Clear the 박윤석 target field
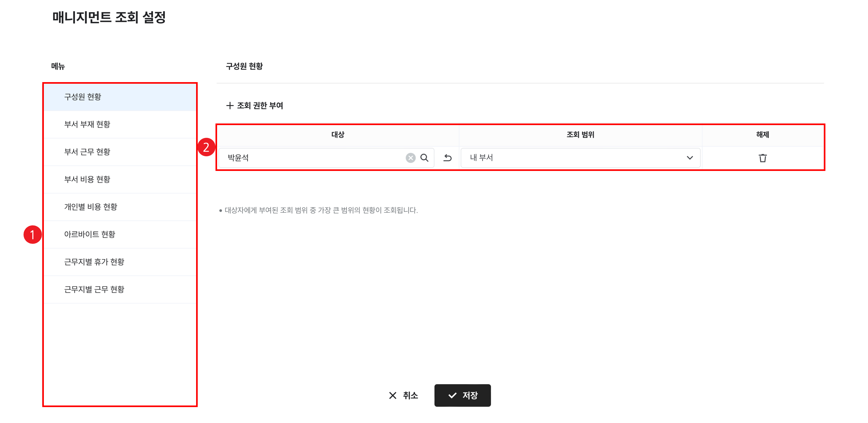 pyautogui.click(x=410, y=158)
